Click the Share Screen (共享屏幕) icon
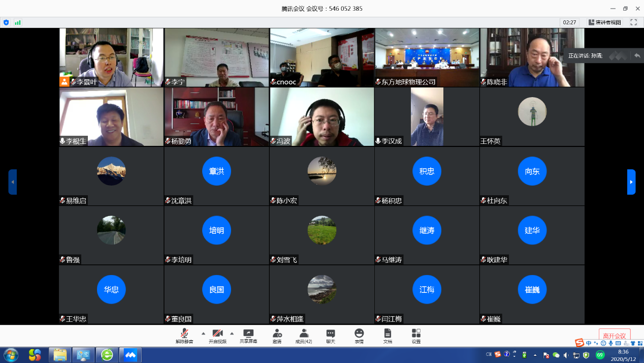This screenshot has height=363, width=644. [x=248, y=336]
